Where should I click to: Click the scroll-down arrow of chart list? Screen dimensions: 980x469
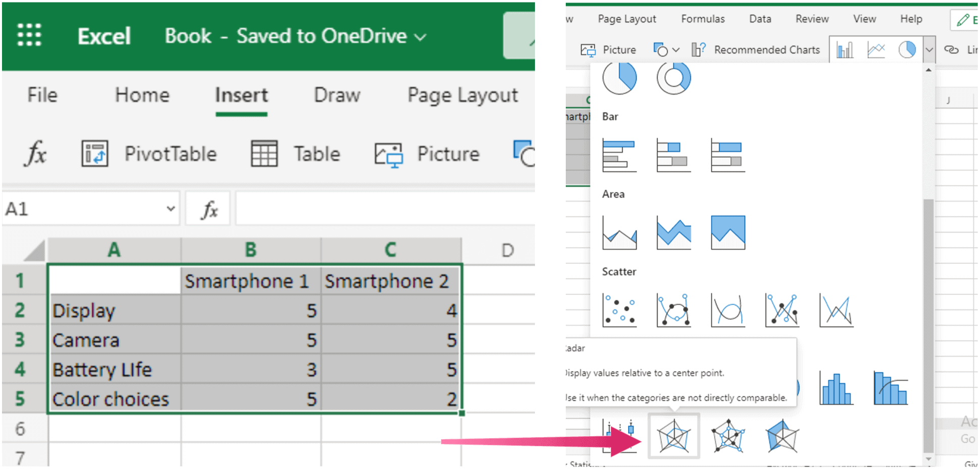pyautogui.click(x=928, y=459)
